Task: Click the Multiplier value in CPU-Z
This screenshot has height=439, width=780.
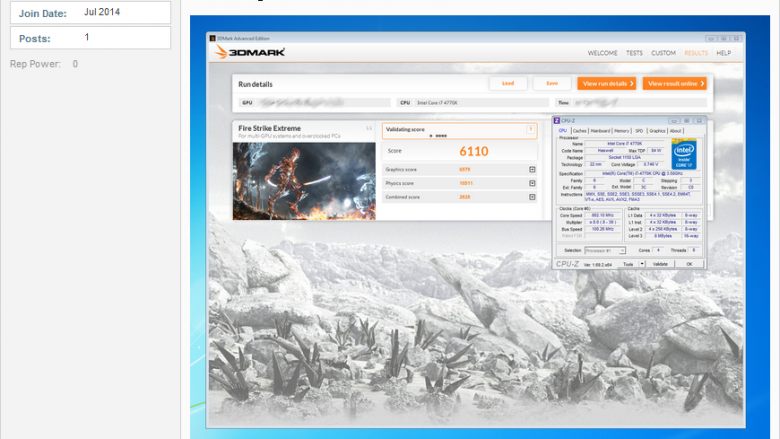Action: pyautogui.click(x=602, y=222)
